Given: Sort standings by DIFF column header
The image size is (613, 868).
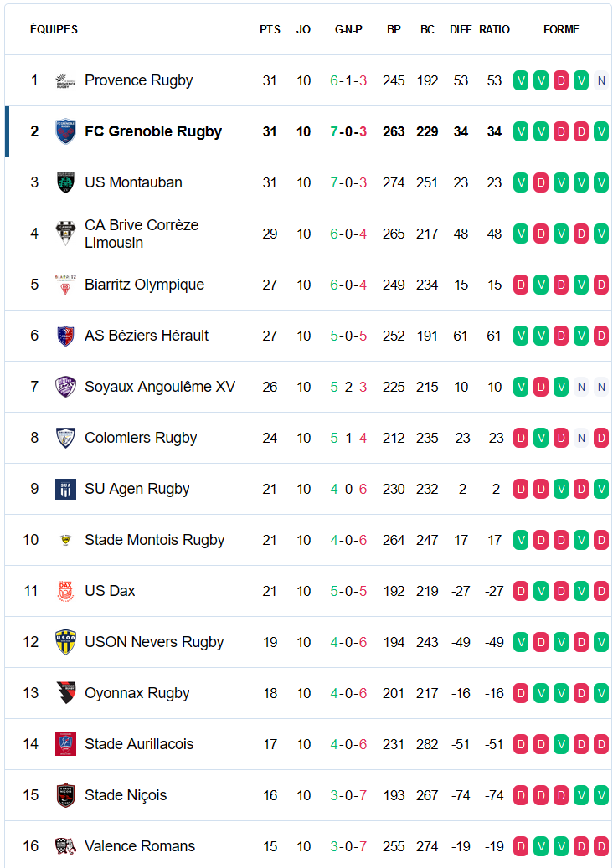Looking at the screenshot, I should pos(461,29).
